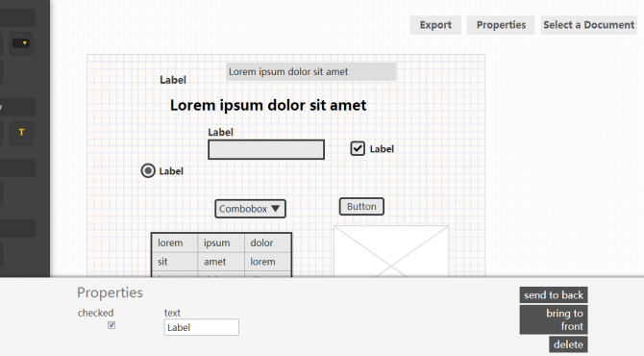Send element to back
The width and height of the screenshot is (644, 356).
554,294
